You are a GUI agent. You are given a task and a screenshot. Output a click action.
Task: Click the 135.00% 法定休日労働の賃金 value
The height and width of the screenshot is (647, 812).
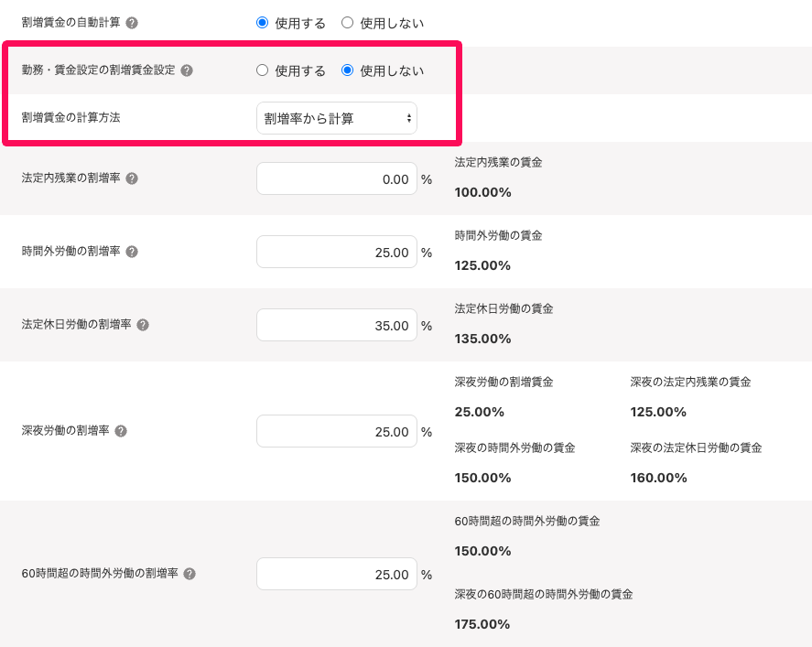click(x=482, y=339)
